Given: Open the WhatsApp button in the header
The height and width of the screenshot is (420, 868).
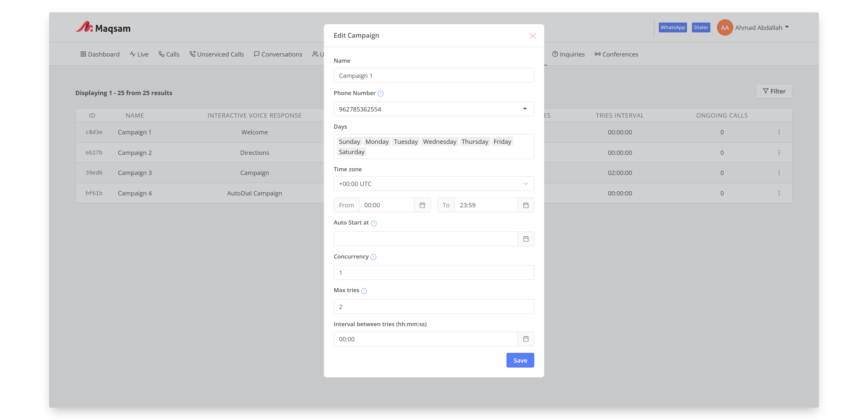Looking at the screenshot, I should point(672,27).
